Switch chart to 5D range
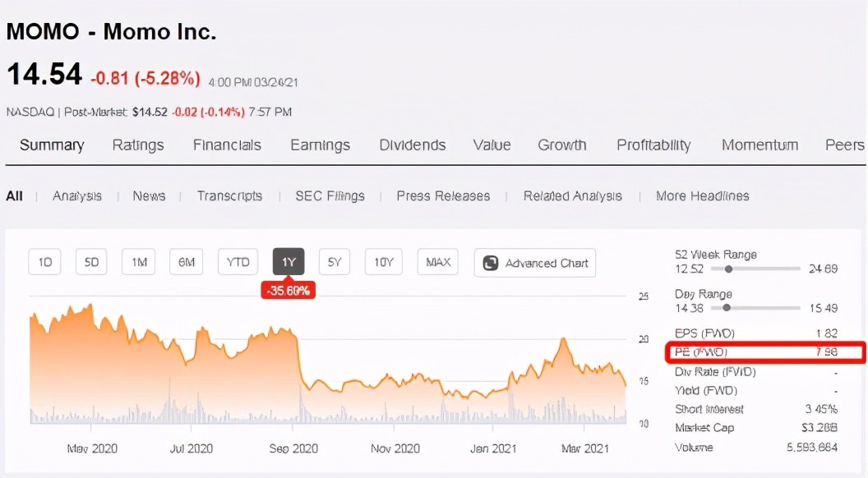The width and height of the screenshot is (868, 478). pyautogui.click(x=91, y=263)
